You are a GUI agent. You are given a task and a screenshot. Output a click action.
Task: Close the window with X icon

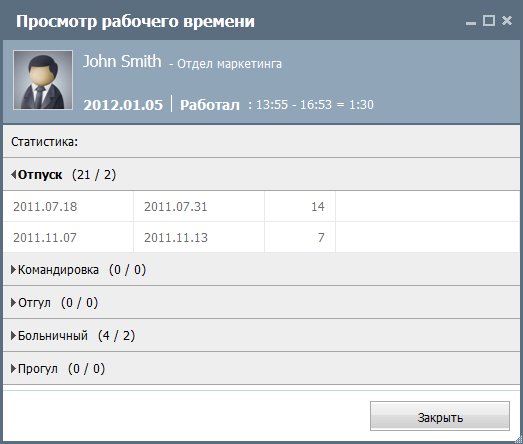[x=507, y=21]
